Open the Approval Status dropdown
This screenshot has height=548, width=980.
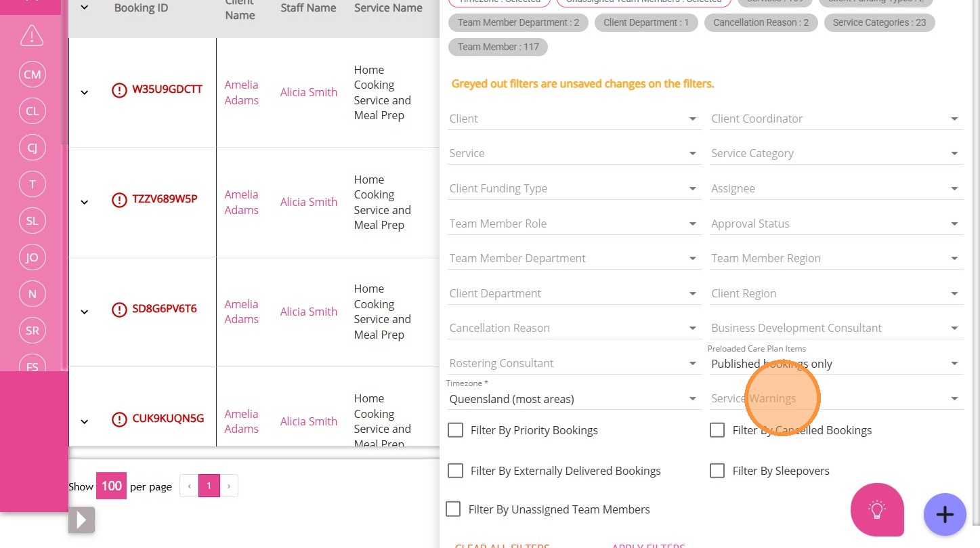click(836, 224)
